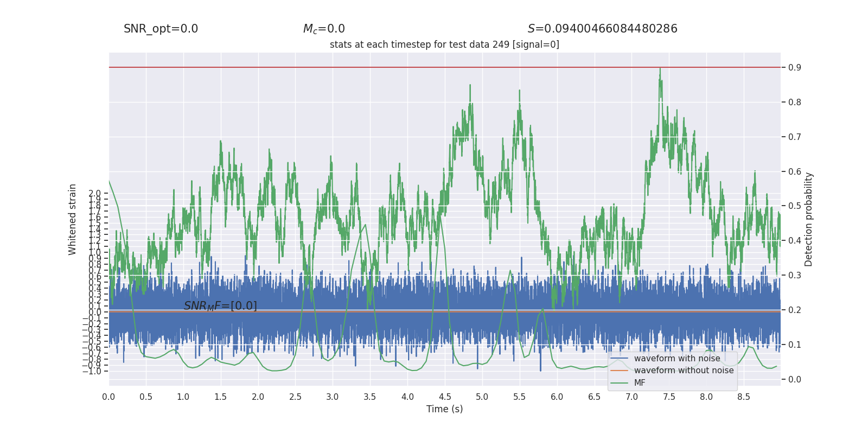Image resolution: width=868 pixels, height=434 pixels.
Task: Click the 6.0 tick on the time axis
Action: click(x=557, y=397)
